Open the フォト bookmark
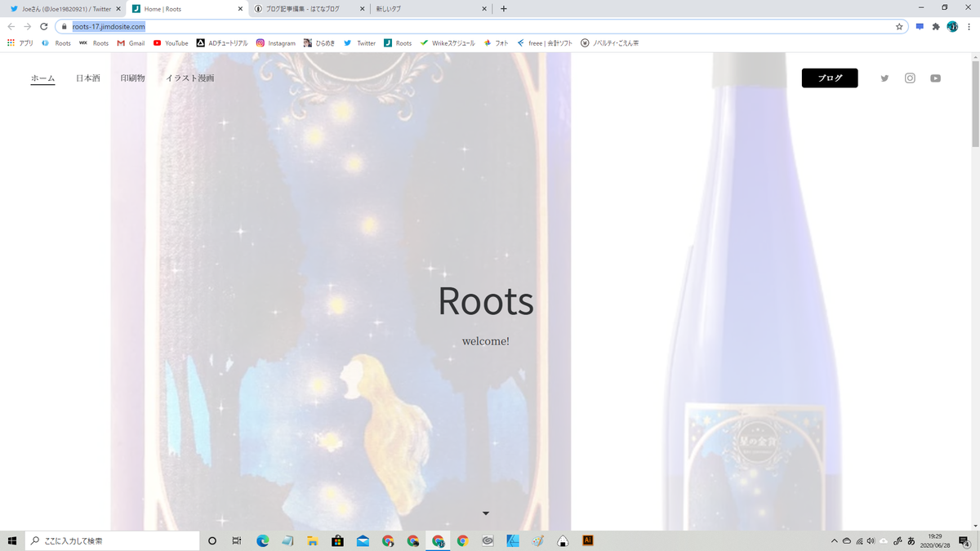 pos(496,43)
